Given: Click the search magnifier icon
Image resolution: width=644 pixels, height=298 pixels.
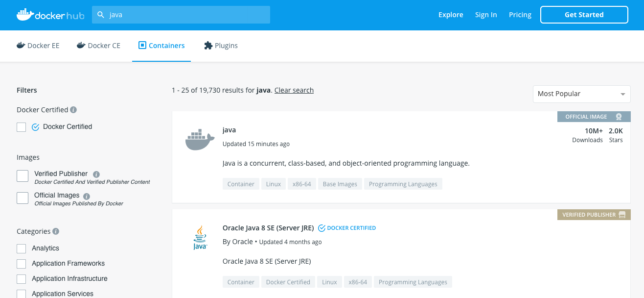Looking at the screenshot, I should pyautogui.click(x=101, y=15).
